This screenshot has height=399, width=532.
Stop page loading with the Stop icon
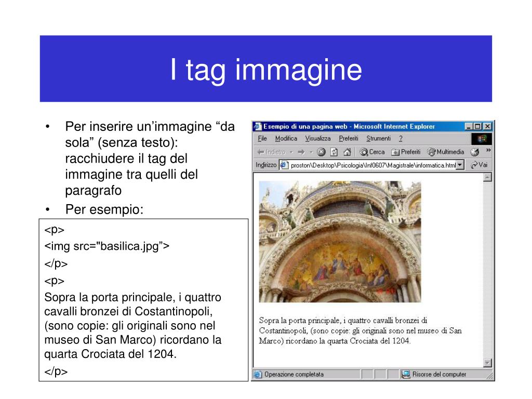[x=321, y=152]
